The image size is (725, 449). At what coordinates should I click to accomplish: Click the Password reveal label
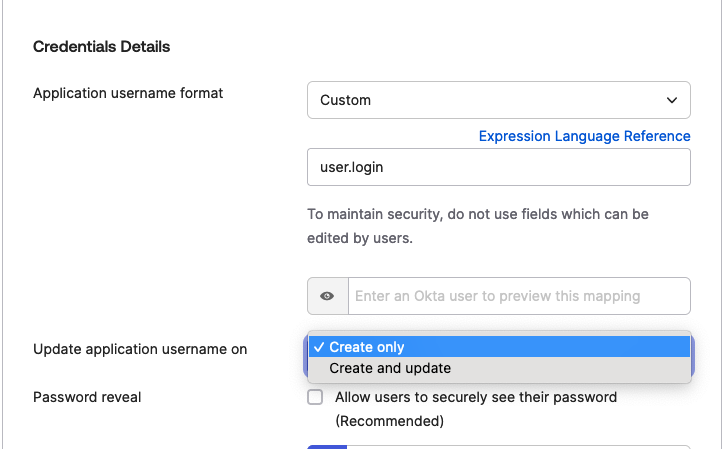pyautogui.click(x=87, y=397)
